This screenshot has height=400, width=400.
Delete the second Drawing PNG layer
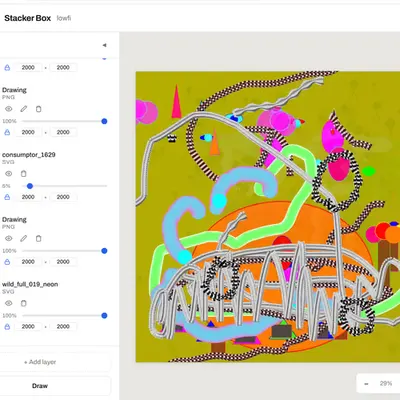(x=39, y=238)
